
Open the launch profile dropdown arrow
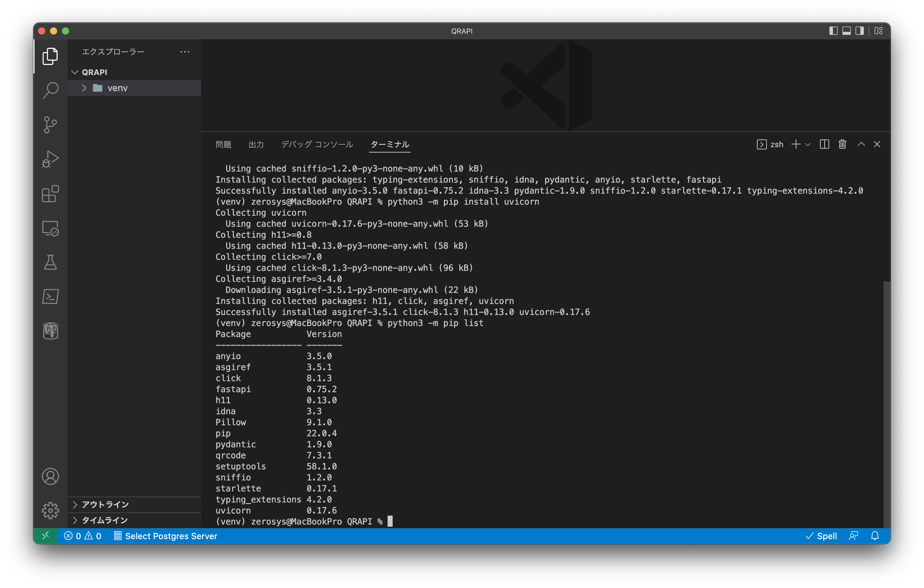click(808, 144)
